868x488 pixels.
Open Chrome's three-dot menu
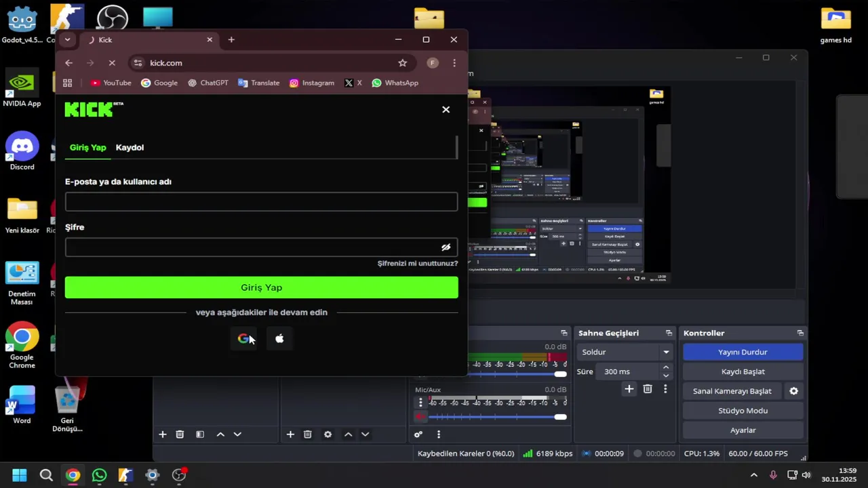454,63
